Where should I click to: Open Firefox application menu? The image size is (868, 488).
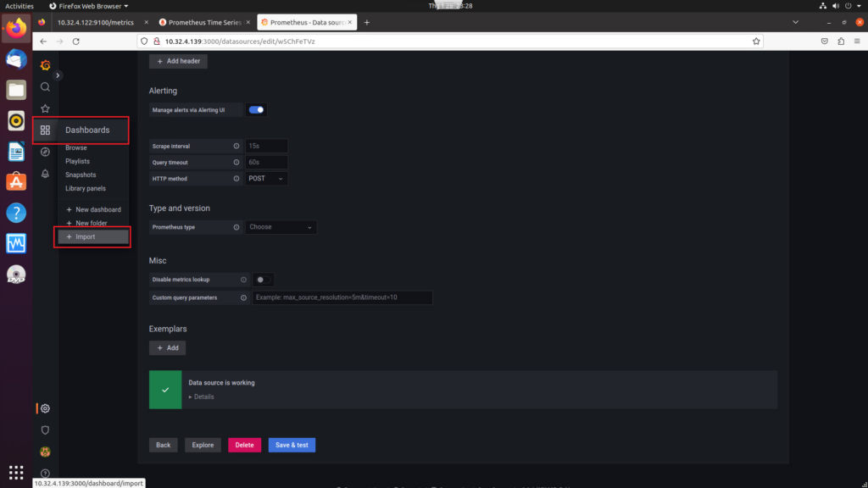857,42
